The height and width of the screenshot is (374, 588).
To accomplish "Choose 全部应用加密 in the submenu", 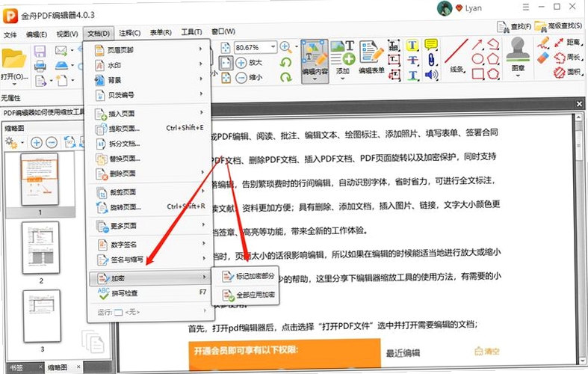I will pos(246,295).
